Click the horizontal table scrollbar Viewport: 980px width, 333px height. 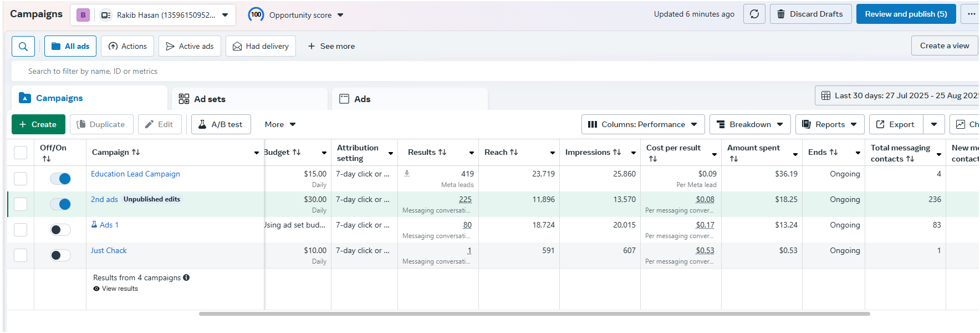coord(534,314)
